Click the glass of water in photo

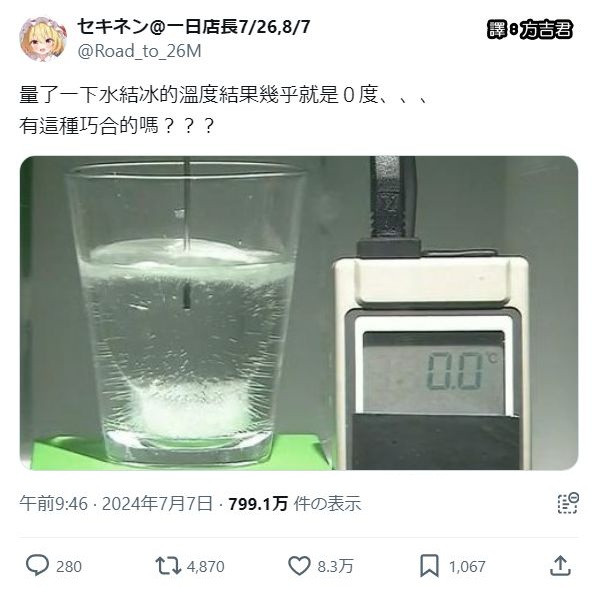click(186, 310)
